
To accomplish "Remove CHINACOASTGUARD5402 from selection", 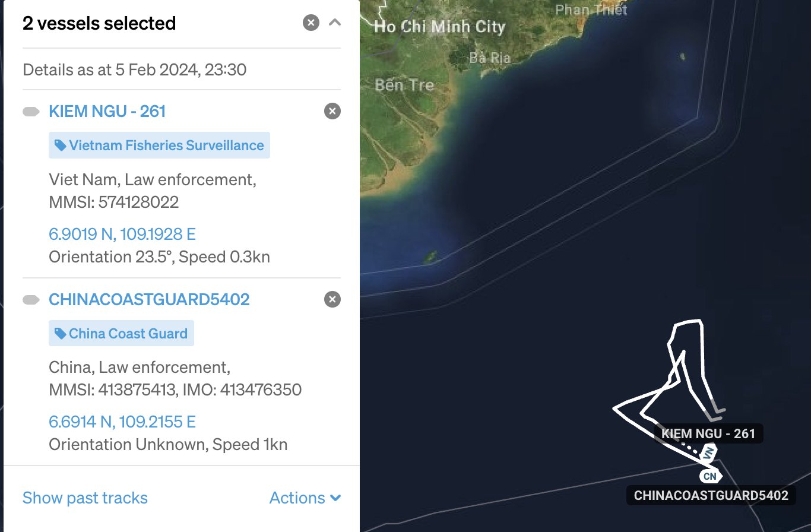I will (x=332, y=299).
